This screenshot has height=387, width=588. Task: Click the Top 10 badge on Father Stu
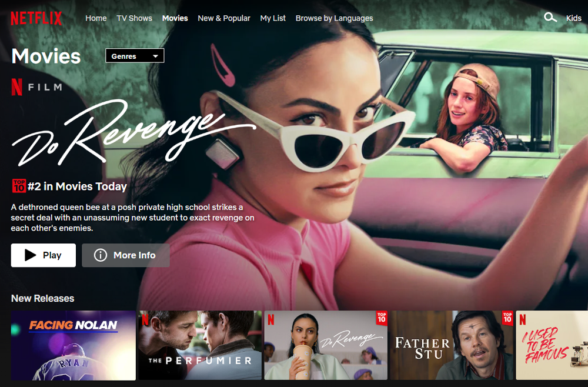[x=507, y=318]
